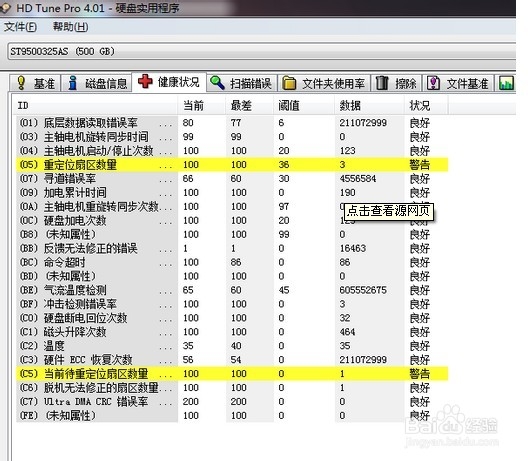This screenshot has height=461, width=528.
Task: Click the 当前 column header
Action: (x=201, y=106)
